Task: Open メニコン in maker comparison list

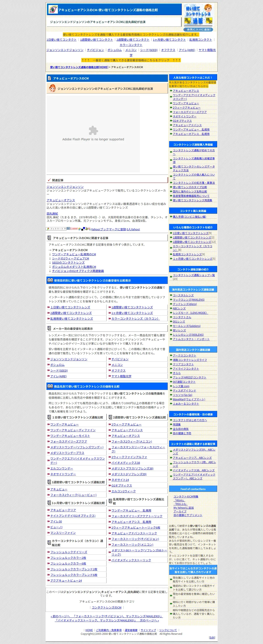Action: 117,365
